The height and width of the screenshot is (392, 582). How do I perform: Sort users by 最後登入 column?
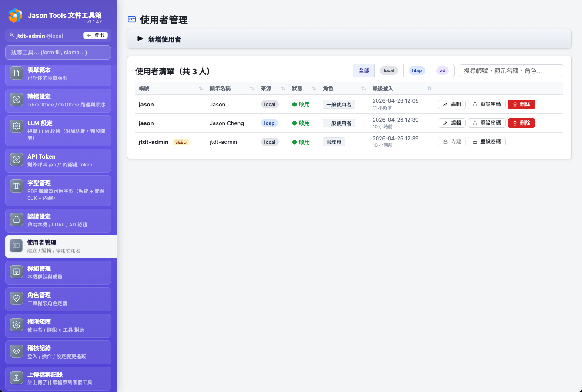(x=429, y=88)
